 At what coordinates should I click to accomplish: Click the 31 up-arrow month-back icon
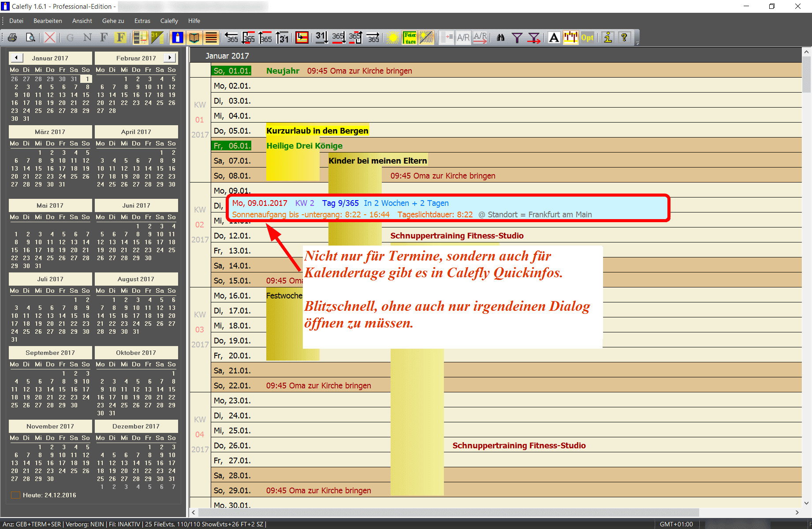pyautogui.click(x=282, y=37)
